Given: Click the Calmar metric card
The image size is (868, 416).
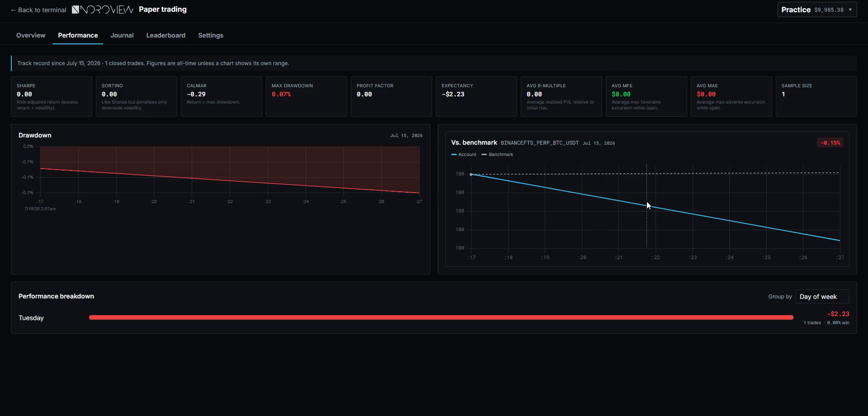Looking at the screenshot, I should pyautogui.click(x=222, y=96).
